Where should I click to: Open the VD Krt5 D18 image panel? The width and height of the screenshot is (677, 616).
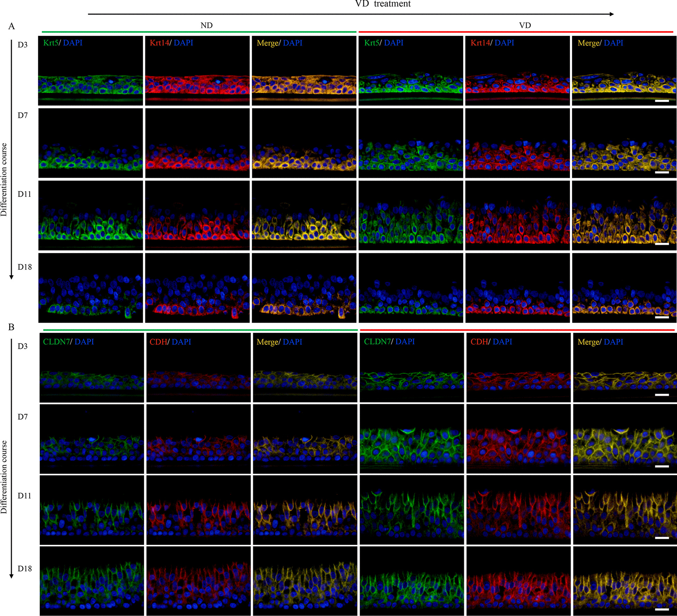point(411,288)
